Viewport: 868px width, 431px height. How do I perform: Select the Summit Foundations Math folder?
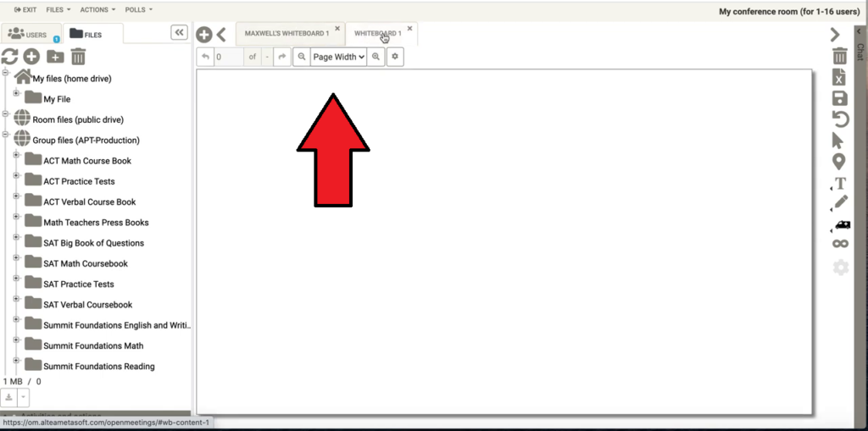pos(93,345)
